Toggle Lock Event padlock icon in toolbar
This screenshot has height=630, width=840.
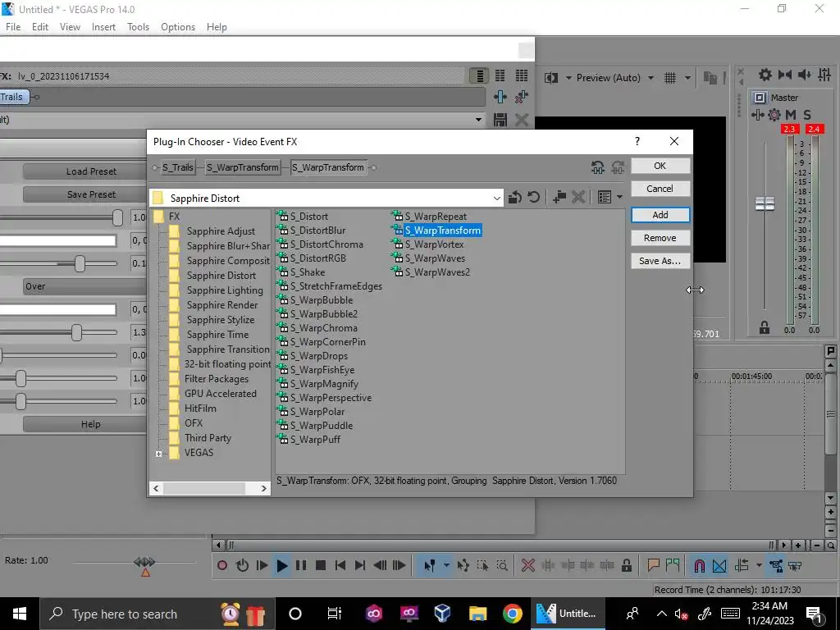coord(626,565)
